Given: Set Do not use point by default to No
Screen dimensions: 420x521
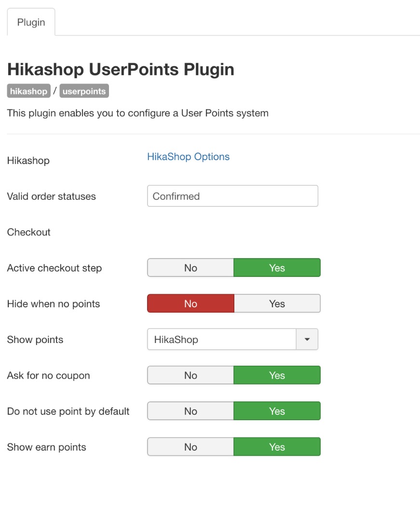Looking at the screenshot, I should click(190, 411).
